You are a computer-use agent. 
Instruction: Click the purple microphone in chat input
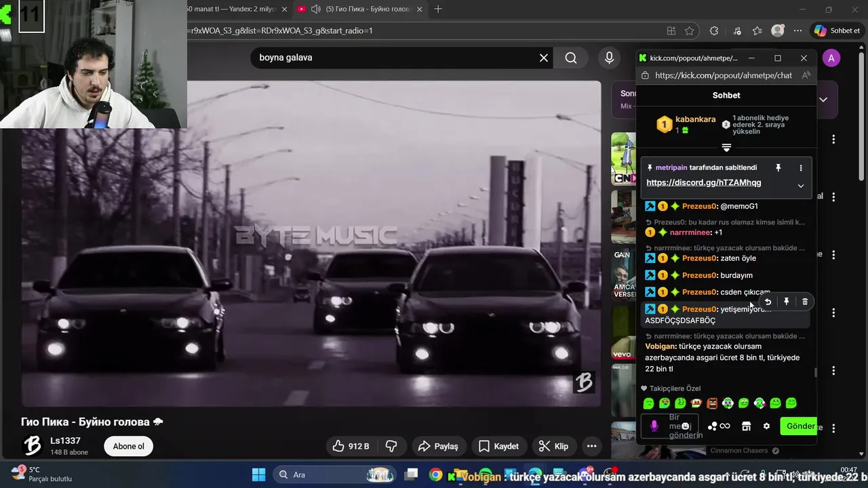click(x=654, y=426)
